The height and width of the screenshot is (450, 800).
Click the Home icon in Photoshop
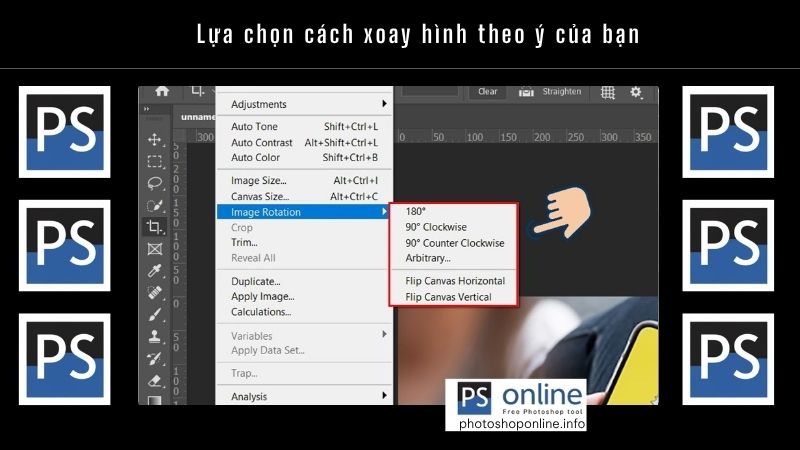(x=162, y=91)
